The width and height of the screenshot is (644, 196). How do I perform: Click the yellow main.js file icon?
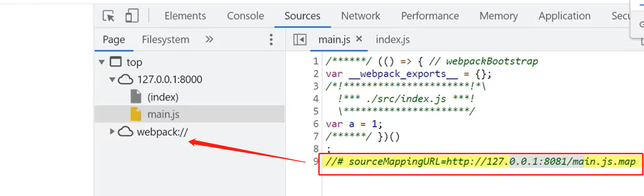click(x=135, y=114)
